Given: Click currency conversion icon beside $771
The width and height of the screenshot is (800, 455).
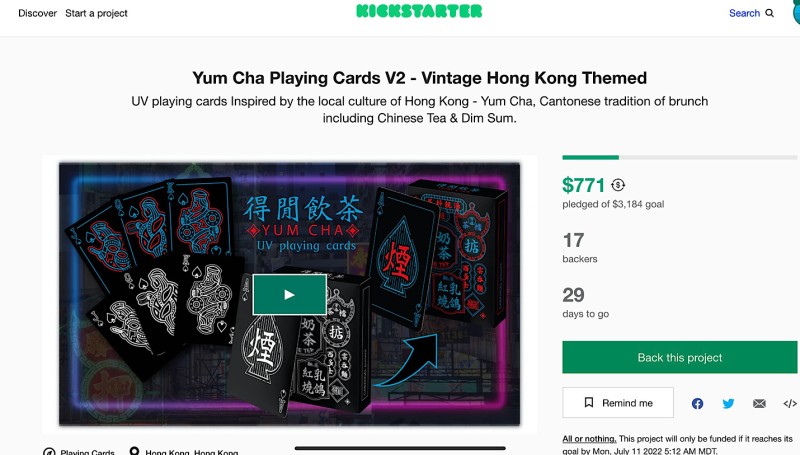Looking at the screenshot, I should [618, 185].
